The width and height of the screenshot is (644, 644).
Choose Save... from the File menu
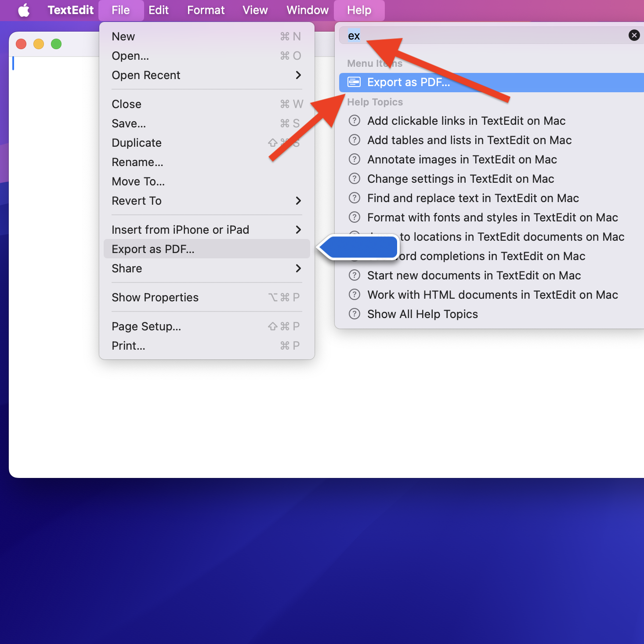coord(206,123)
